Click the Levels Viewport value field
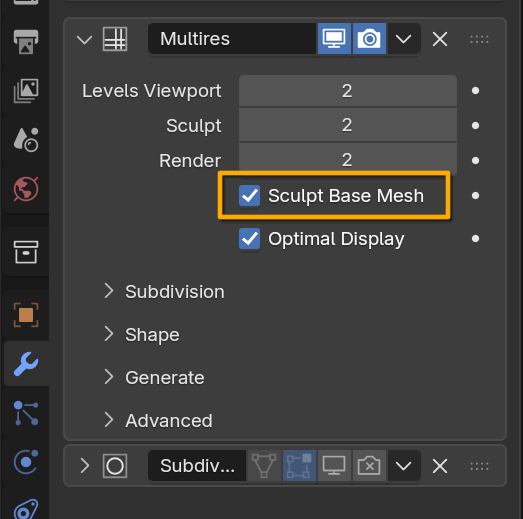 [348, 91]
